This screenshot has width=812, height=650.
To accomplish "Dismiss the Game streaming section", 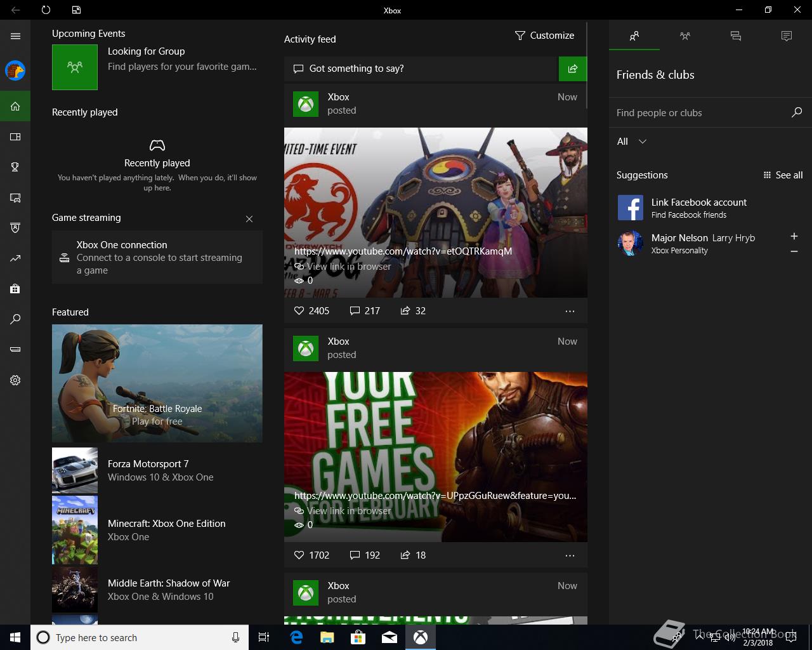I will click(249, 218).
